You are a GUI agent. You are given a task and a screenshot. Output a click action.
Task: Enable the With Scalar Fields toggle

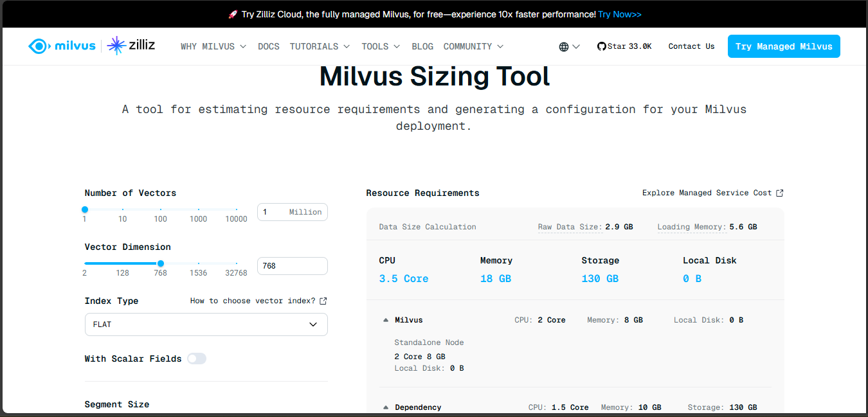197,359
